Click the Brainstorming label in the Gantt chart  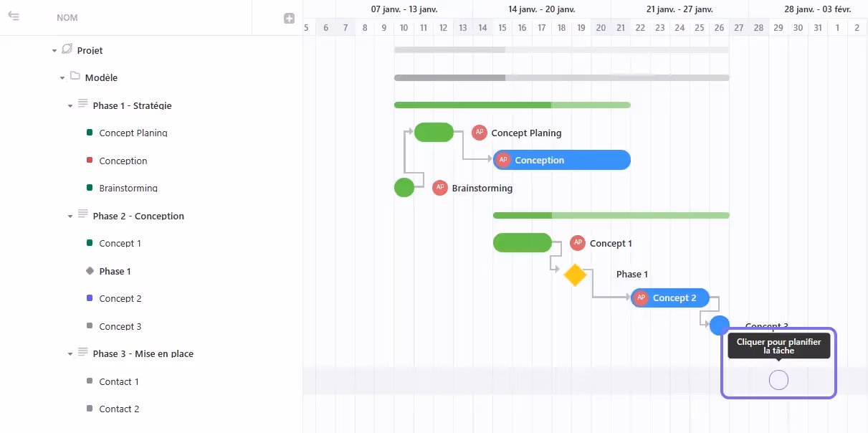[482, 189]
